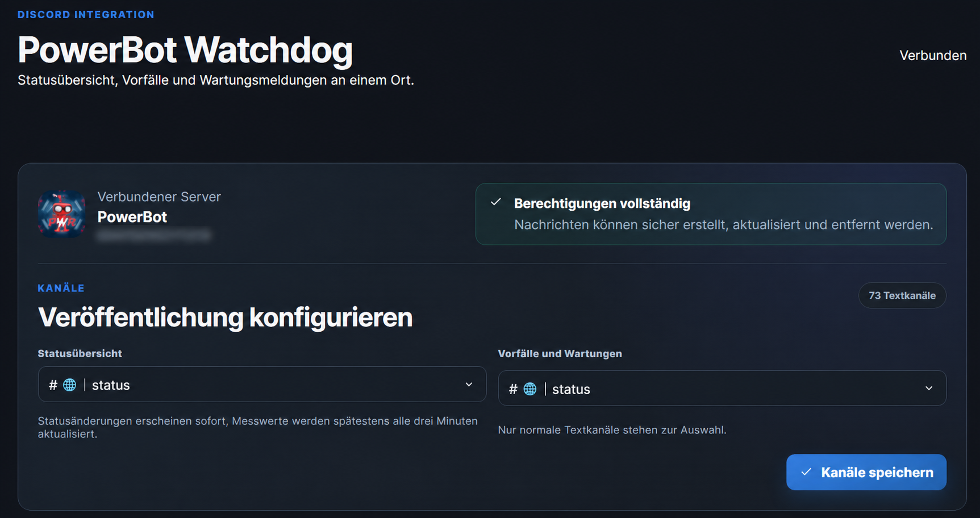Click the Berechtigungen vollständig title
The image size is (980, 518).
(602, 203)
